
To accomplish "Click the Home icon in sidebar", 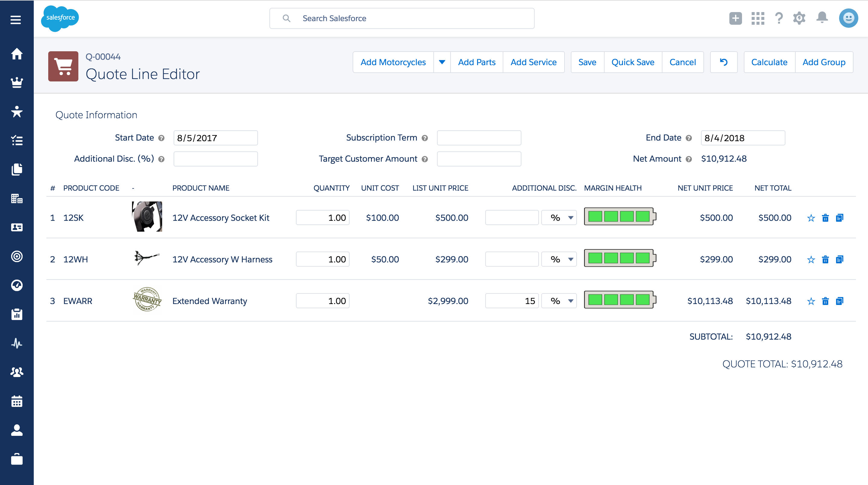I will click(17, 54).
